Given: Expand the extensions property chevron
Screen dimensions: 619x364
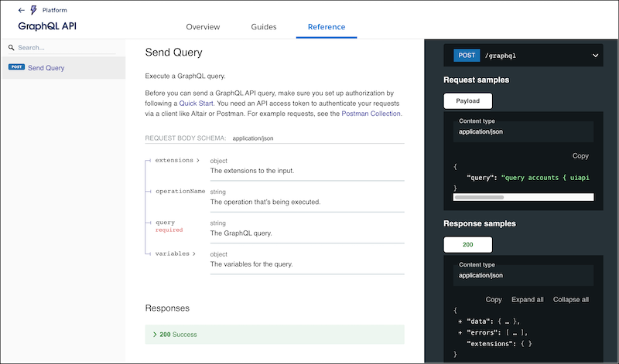Looking at the screenshot, I should [x=198, y=160].
